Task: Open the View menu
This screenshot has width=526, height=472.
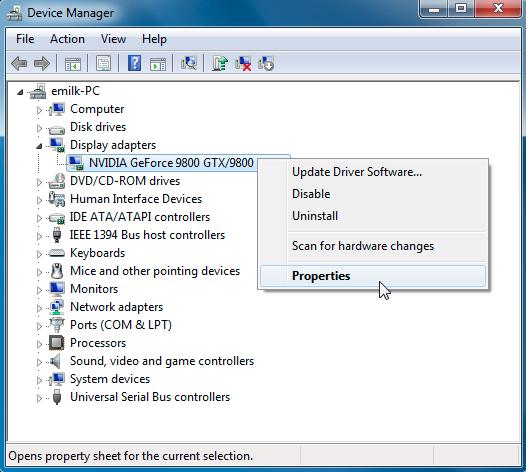Action: coord(113,39)
